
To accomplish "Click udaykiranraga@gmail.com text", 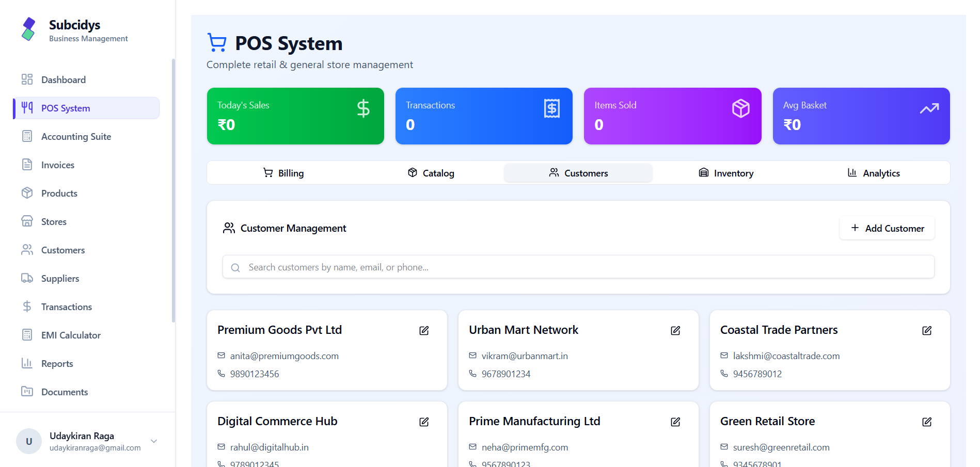I will [x=95, y=448].
